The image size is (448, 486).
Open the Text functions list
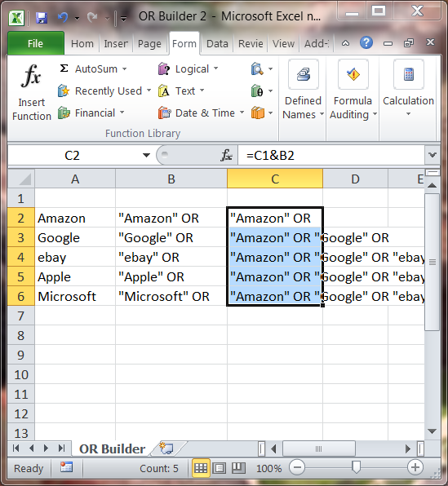(x=181, y=91)
